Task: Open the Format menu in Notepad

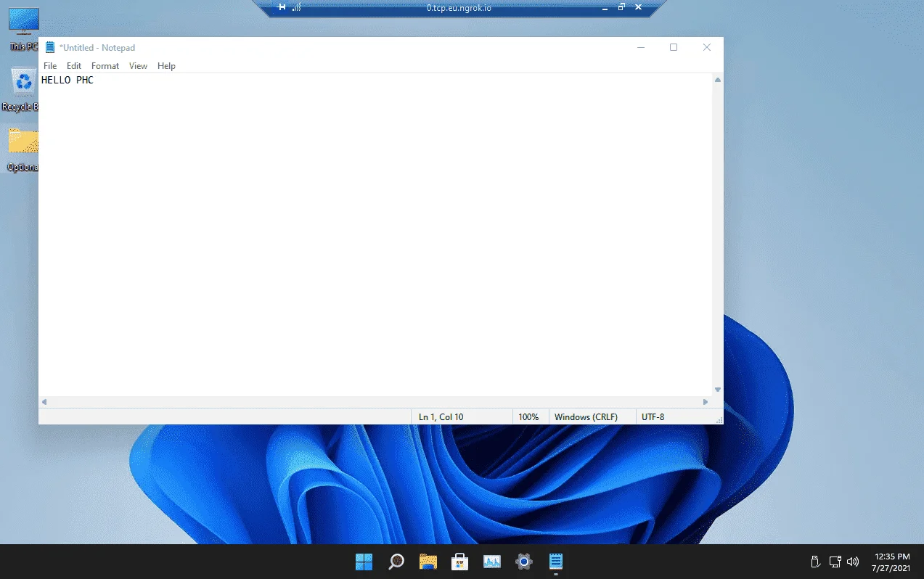Action: (105, 66)
